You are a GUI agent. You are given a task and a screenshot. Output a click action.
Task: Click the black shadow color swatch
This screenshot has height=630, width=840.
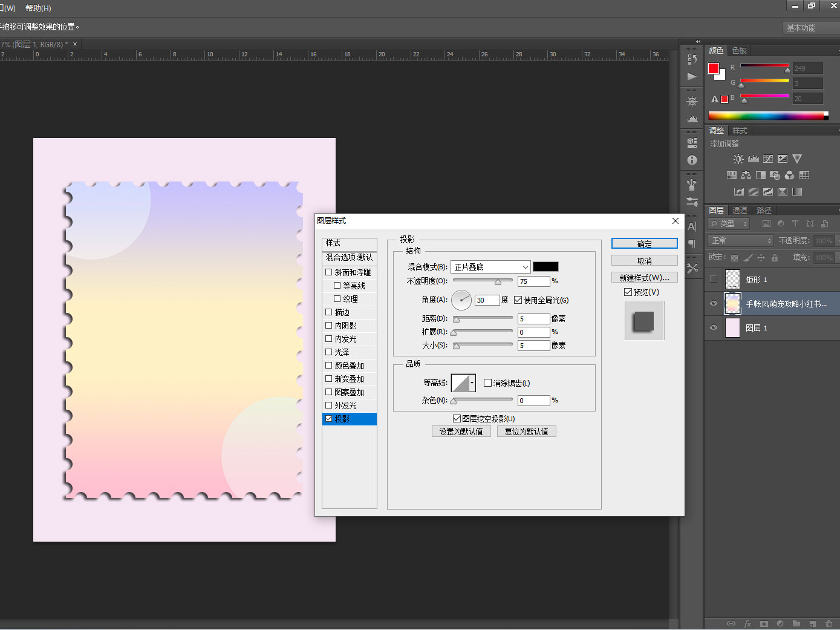(545, 267)
